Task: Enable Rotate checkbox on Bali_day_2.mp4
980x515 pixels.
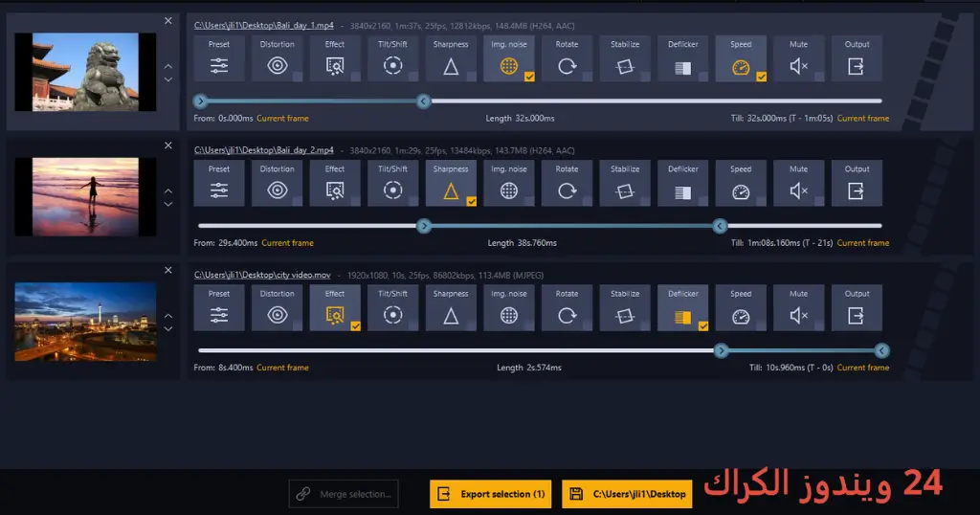Action: click(588, 201)
